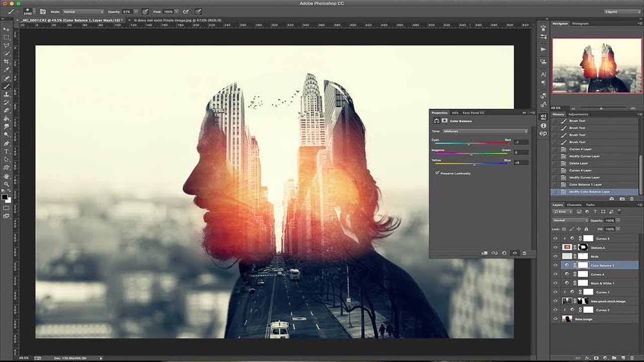Viewport: 644px width, 362px height.
Task: Click the Zoom tool in the toolbox
Action: click(x=7, y=185)
